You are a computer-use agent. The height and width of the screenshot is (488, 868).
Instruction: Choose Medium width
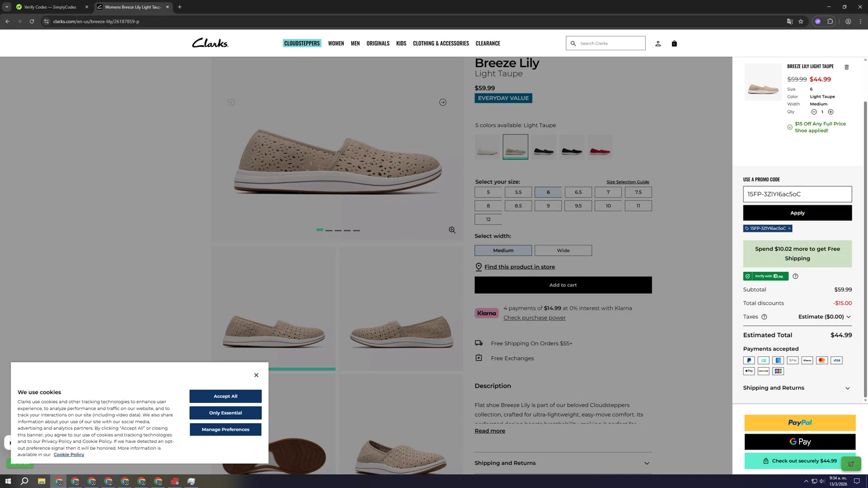[x=503, y=250]
